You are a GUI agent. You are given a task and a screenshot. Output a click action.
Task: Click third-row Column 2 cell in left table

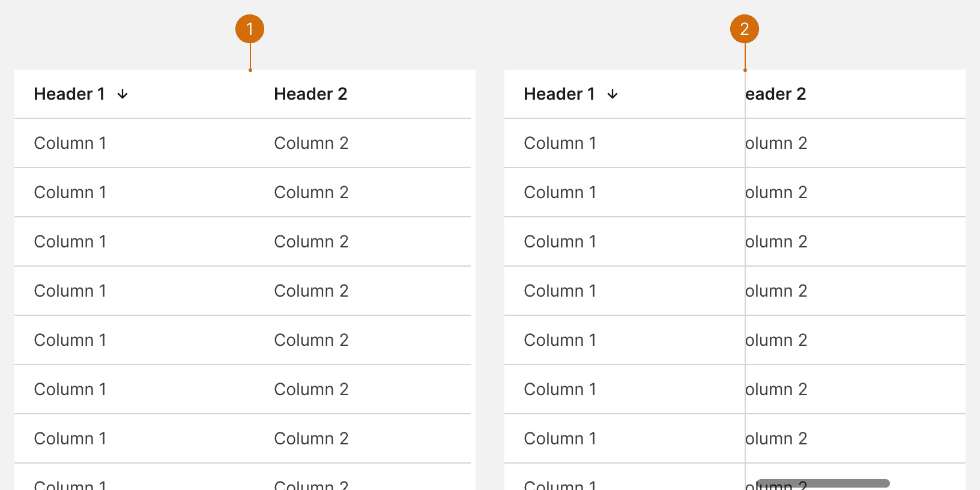(x=311, y=241)
